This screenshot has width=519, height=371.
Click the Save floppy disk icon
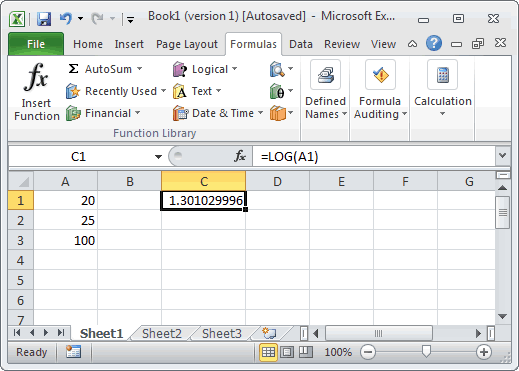pyautogui.click(x=44, y=19)
